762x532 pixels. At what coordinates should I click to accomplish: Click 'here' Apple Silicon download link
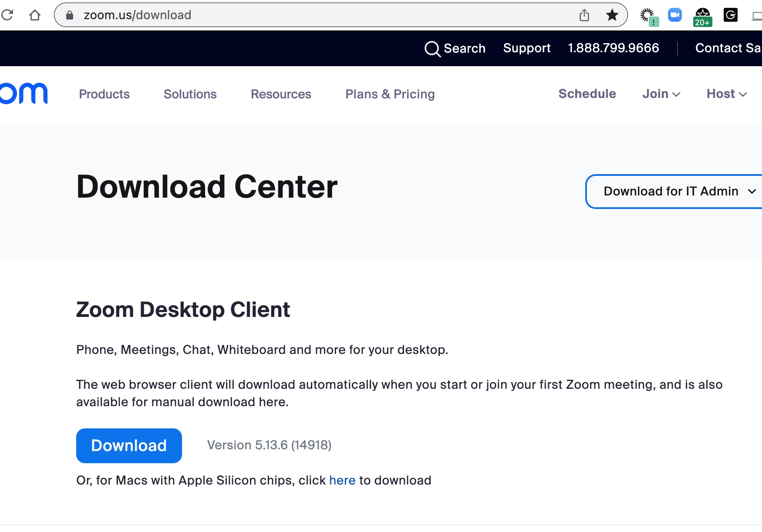(x=342, y=480)
